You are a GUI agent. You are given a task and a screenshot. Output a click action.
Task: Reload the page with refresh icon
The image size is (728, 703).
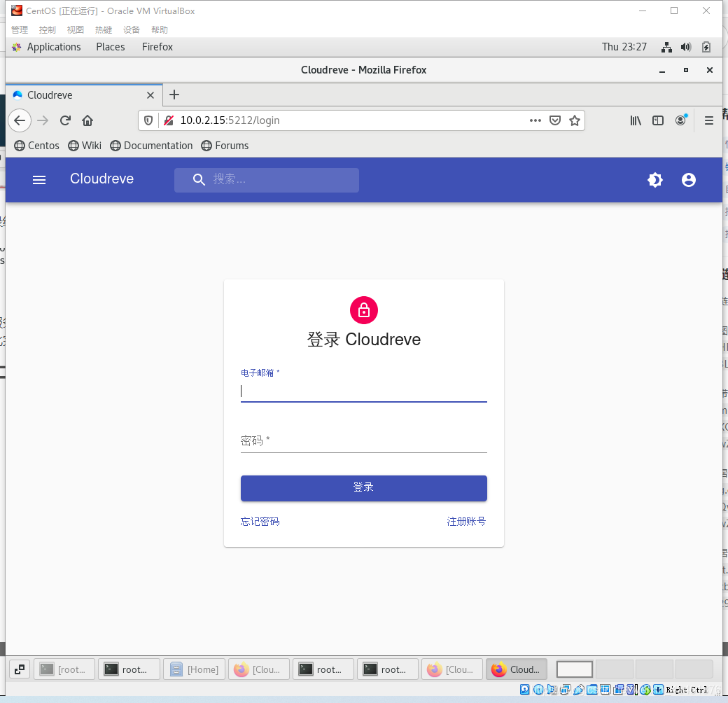pyautogui.click(x=65, y=120)
